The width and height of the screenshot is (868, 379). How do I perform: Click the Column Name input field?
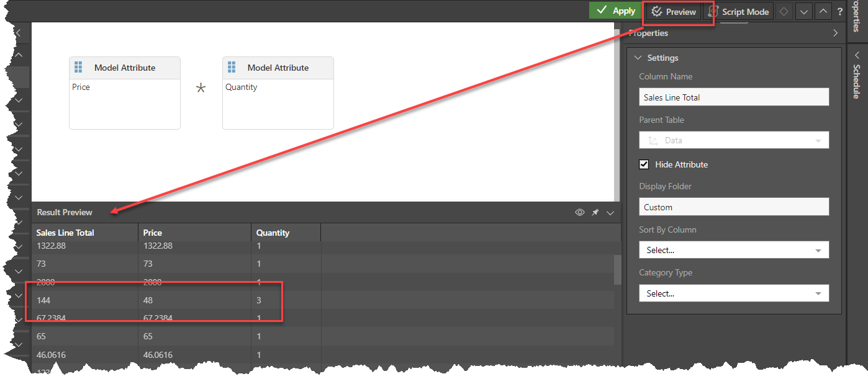[x=733, y=97]
